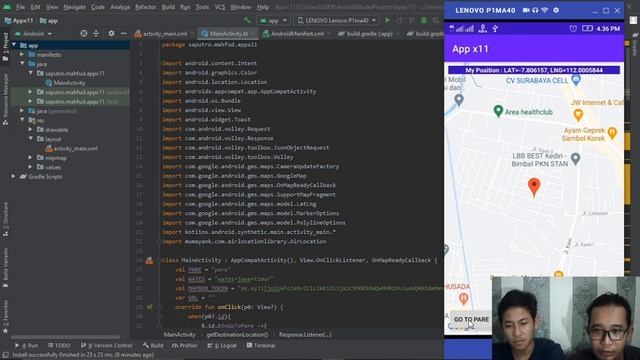The height and width of the screenshot is (360, 640).
Task: Open the Refactor menu
Action: pos(145,7)
